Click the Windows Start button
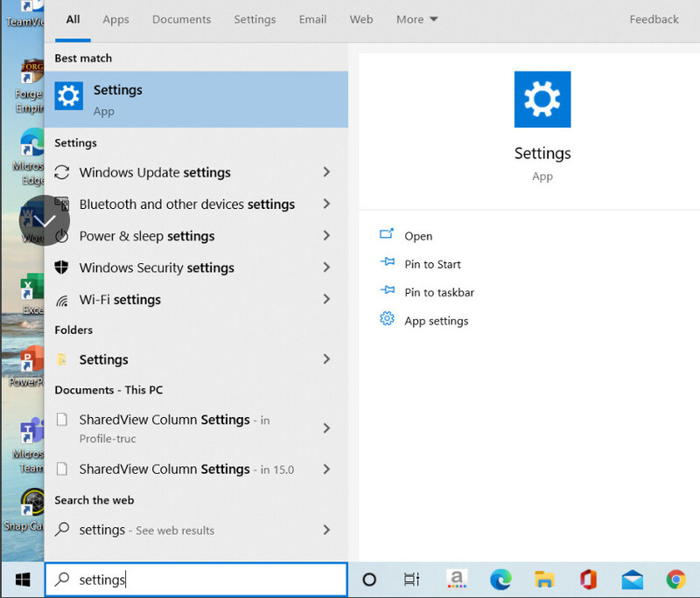Image resolution: width=700 pixels, height=598 pixels. (x=23, y=580)
